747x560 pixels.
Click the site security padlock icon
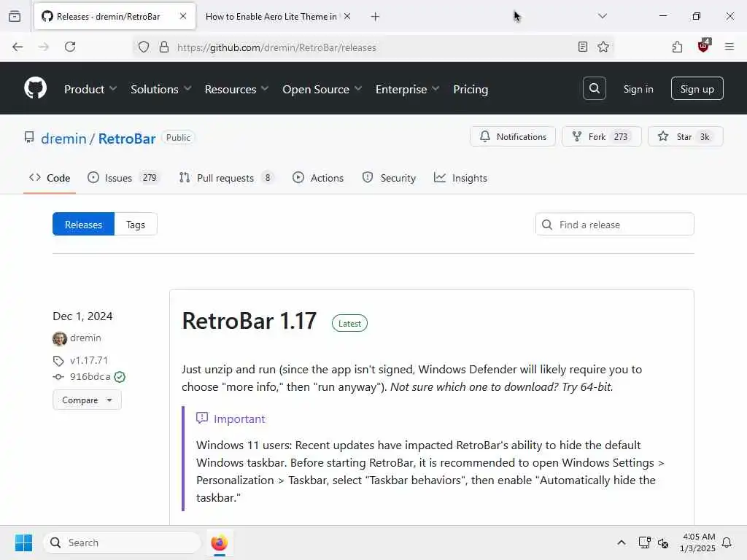tap(164, 47)
